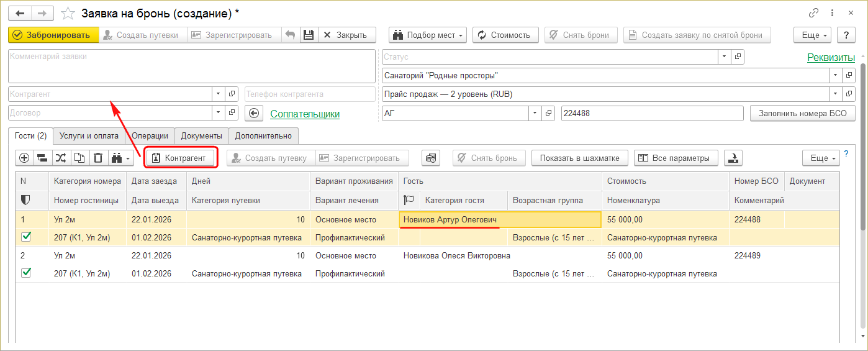This screenshot has width=868, height=351.
Task: Click the save (floppy disk) icon
Action: (309, 35)
